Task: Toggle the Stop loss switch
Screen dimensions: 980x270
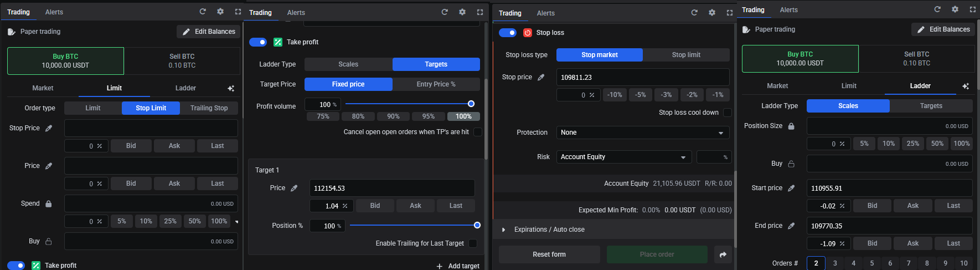Action: [x=508, y=33]
